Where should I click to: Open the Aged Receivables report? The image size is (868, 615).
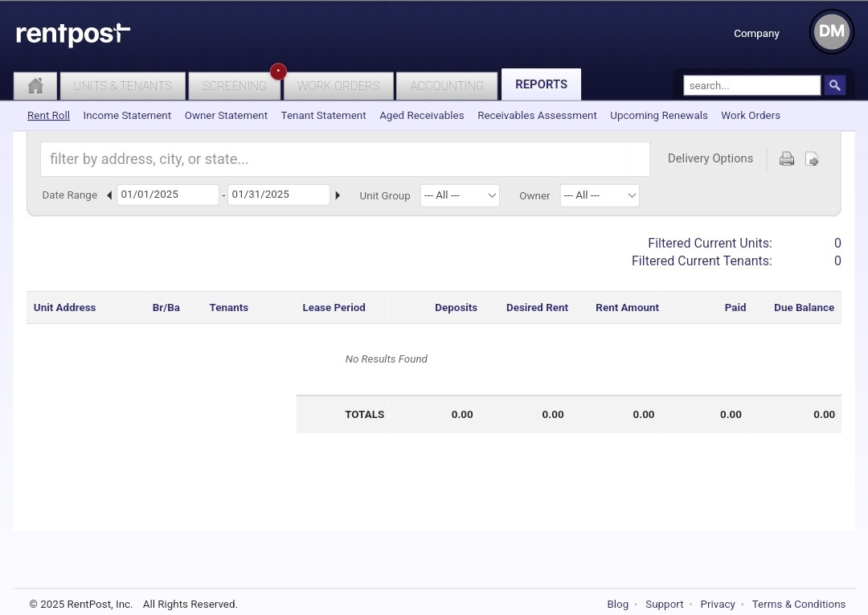tap(422, 115)
